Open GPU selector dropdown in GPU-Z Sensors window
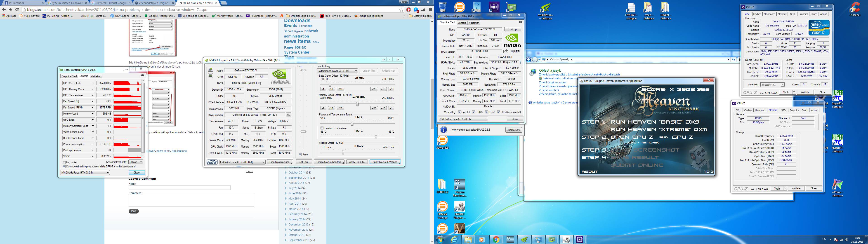868x244 pixels. (x=85, y=173)
